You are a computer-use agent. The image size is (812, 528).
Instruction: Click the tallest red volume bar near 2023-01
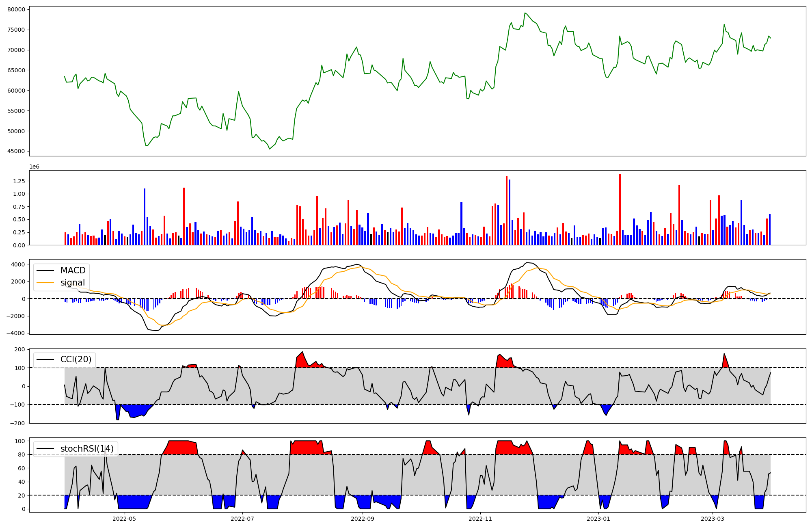click(x=620, y=209)
